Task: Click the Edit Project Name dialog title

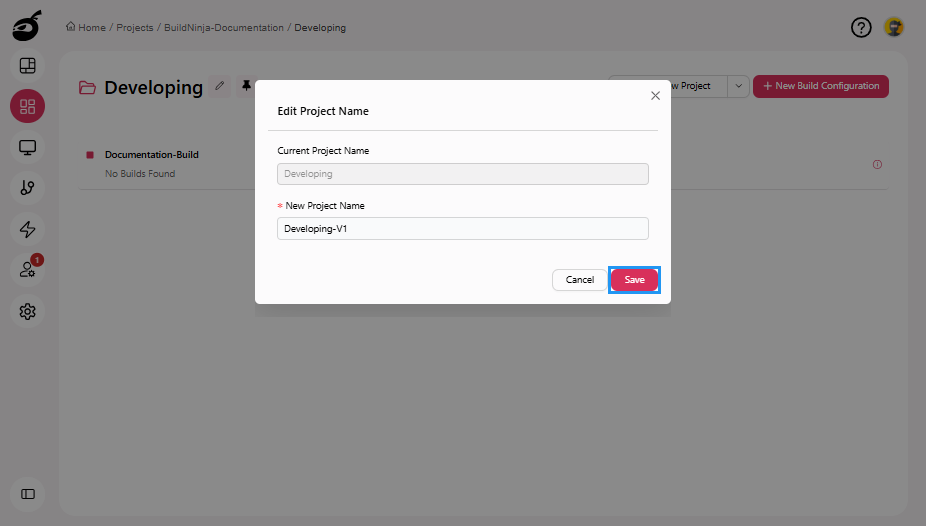Action: pyautogui.click(x=323, y=111)
